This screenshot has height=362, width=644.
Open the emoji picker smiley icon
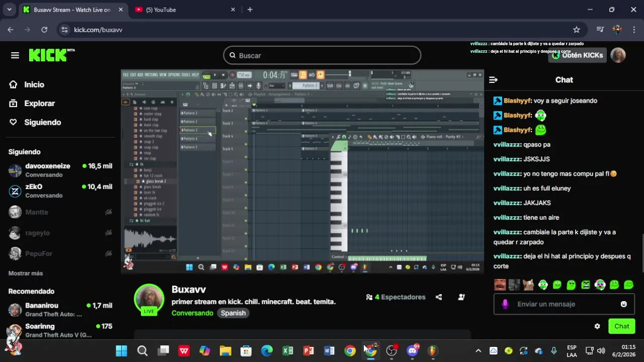click(624, 304)
